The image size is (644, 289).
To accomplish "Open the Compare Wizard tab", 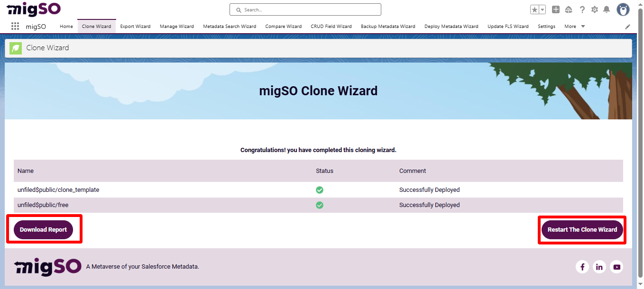I will [284, 27].
